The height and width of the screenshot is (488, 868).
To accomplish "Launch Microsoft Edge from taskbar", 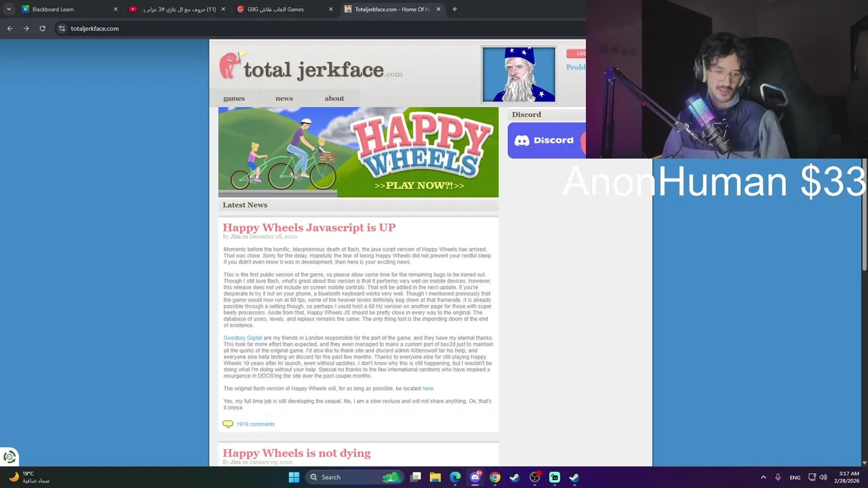I will 455,477.
